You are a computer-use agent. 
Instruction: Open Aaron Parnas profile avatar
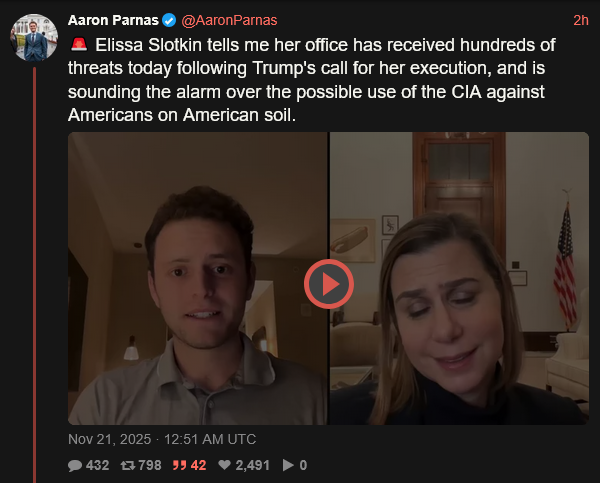pos(34,38)
